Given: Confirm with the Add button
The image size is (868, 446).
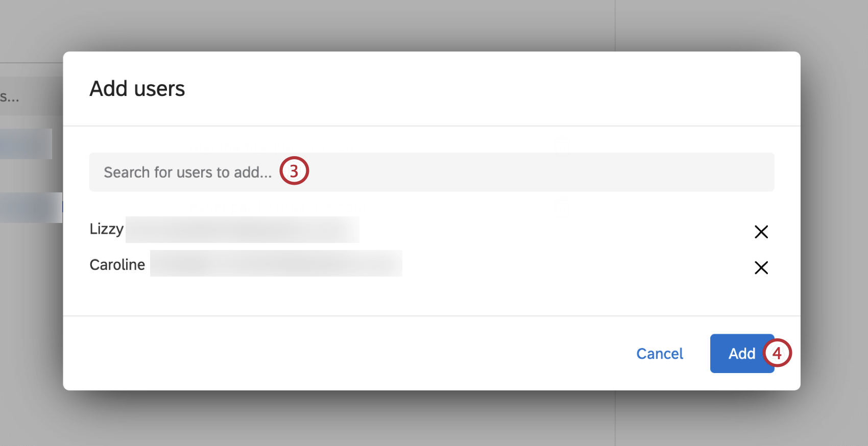Looking at the screenshot, I should pos(742,353).
